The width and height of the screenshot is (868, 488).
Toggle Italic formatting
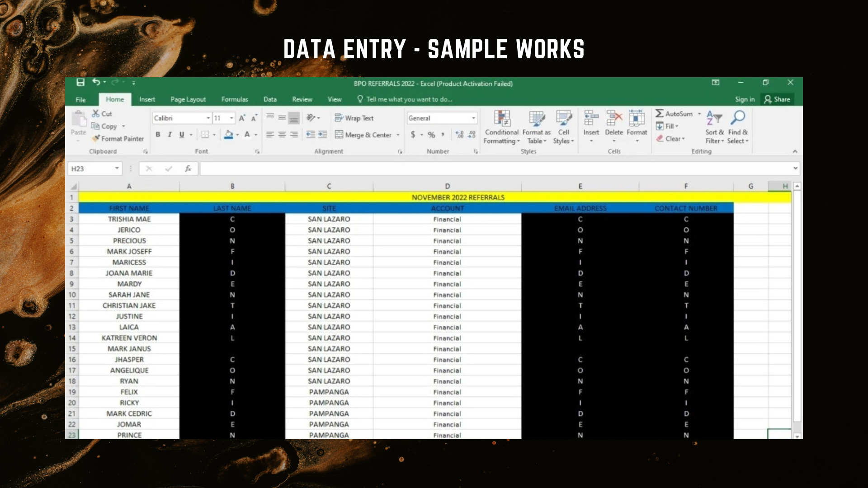170,135
